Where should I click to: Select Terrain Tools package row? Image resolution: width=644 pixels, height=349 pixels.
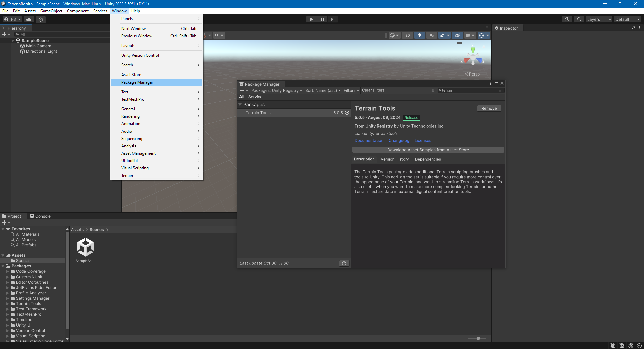[294, 113]
